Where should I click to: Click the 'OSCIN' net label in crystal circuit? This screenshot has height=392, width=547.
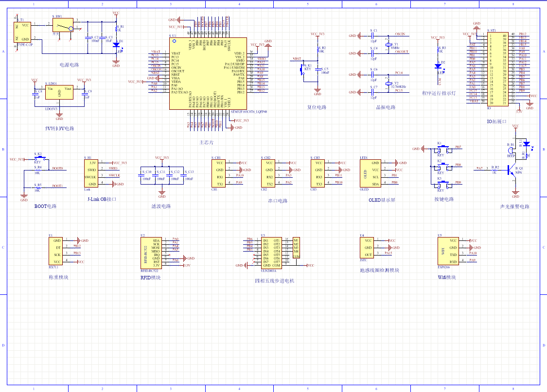pos(400,34)
